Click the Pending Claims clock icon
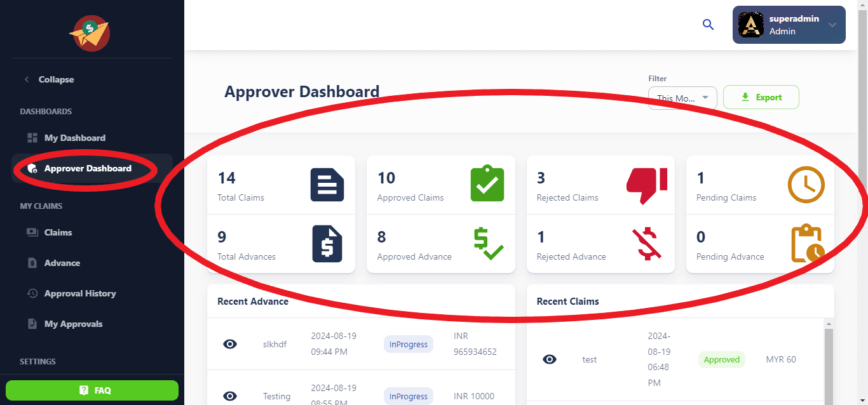Image resolution: width=868 pixels, height=405 pixels. click(806, 185)
